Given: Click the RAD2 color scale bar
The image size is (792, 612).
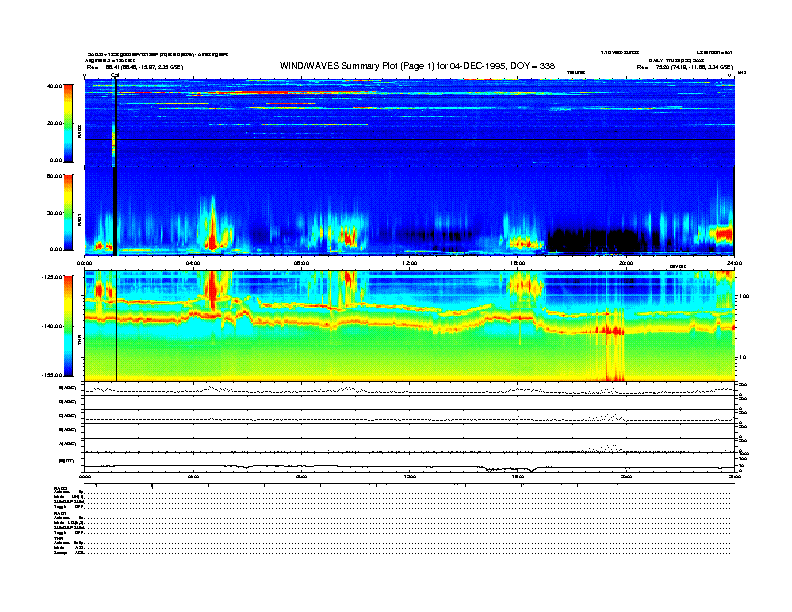Looking at the screenshot, I should 68,124.
